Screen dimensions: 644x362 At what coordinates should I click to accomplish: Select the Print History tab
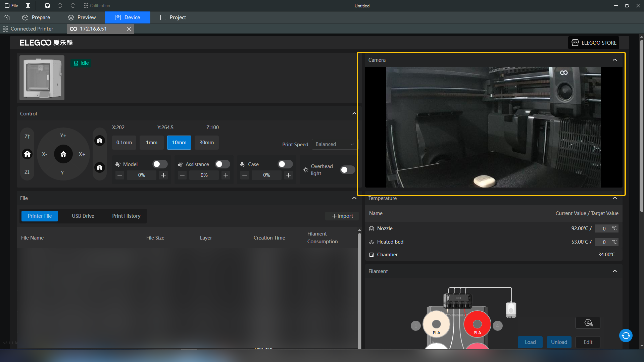(x=126, y=216)
